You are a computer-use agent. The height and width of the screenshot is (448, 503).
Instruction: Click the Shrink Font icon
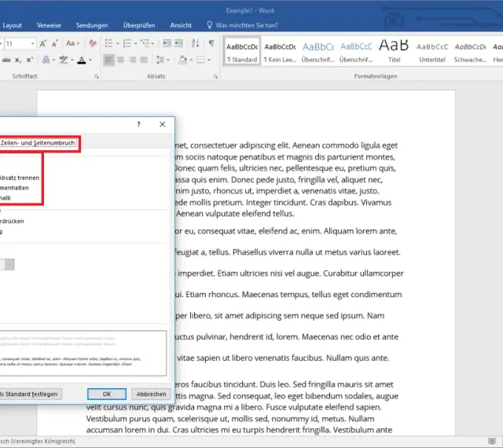tap(55, 44)
